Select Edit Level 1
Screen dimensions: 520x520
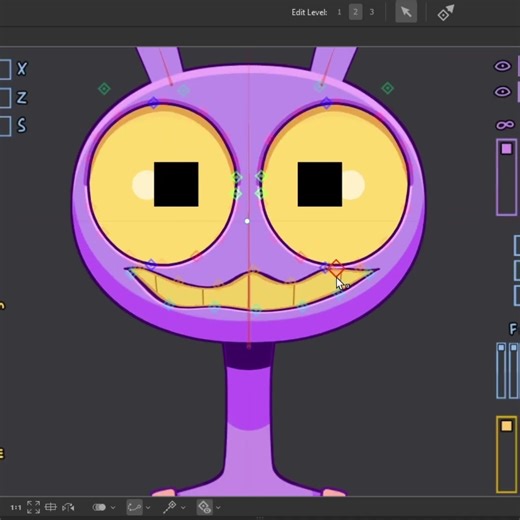[x=339, y=12]
